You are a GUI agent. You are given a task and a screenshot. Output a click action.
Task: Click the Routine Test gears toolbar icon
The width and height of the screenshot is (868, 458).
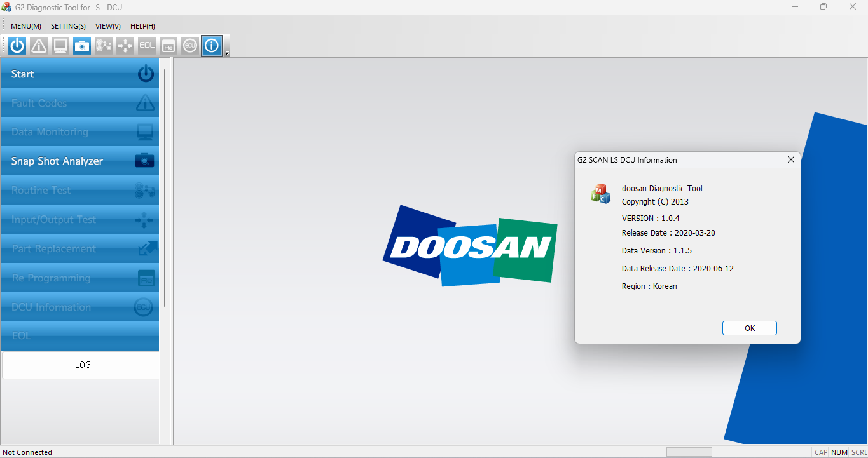coord(104,46)
